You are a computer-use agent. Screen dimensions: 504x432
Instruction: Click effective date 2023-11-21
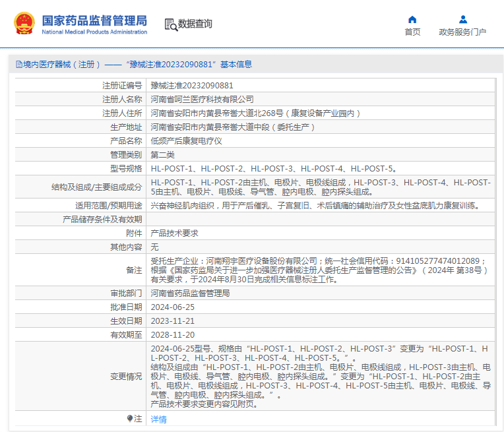click(173, 321)
